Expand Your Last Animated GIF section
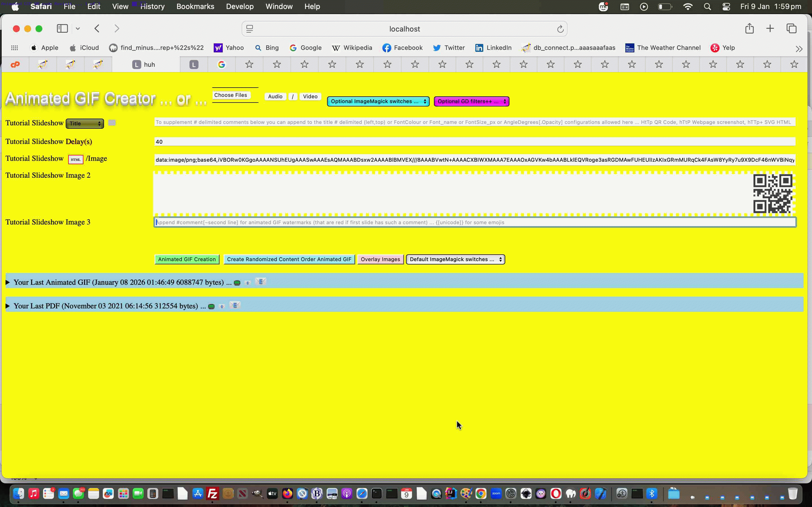Screen dimensions: 812x507 tap(8, 282)
